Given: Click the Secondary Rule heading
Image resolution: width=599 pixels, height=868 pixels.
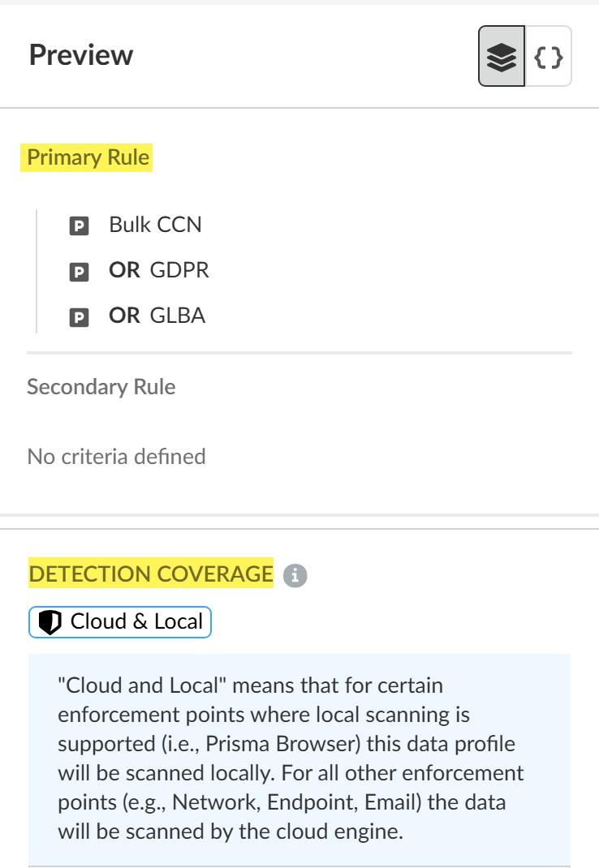Looking at the screenshot, I should pos(101,387).
